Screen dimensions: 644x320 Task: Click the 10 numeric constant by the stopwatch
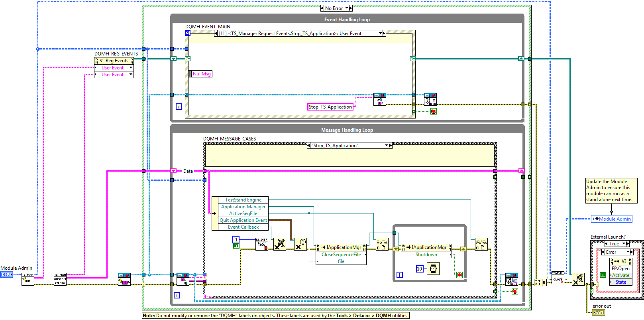point(419,269)
